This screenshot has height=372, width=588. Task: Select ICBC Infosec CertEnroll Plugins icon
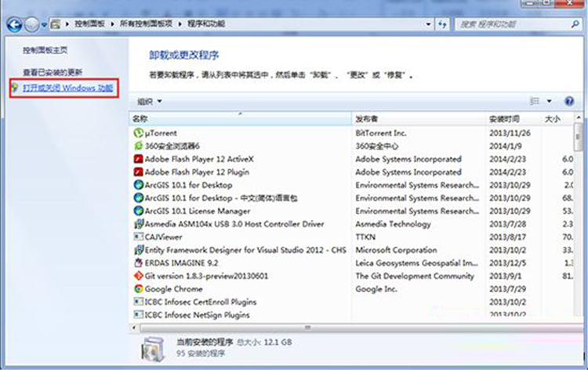tap(138, 302)
